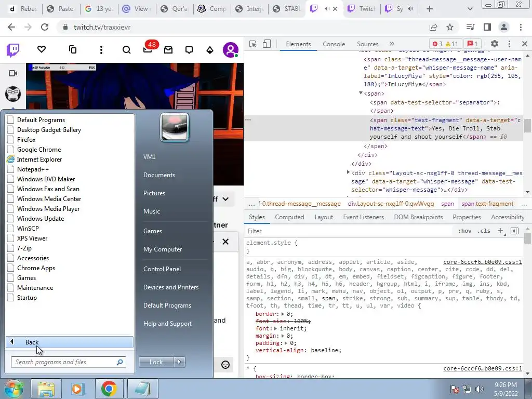Toggle the DevTools device toolbar
Viewport: 532px width, 399px height.
point(267,44)
